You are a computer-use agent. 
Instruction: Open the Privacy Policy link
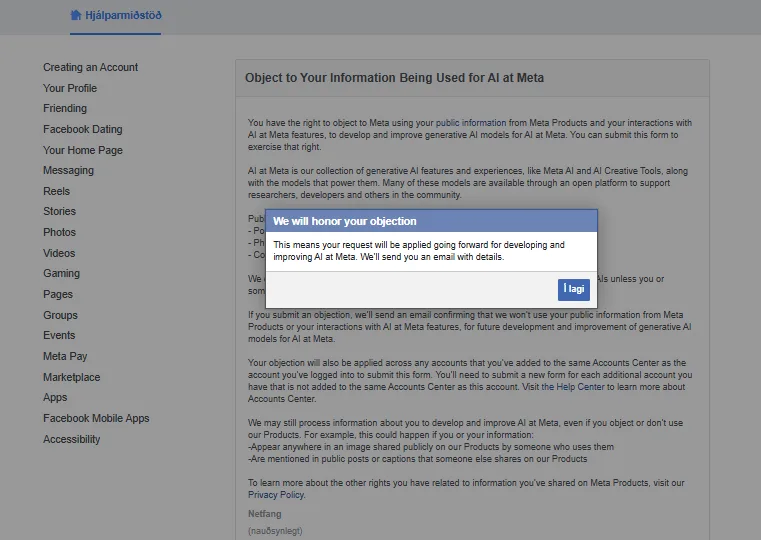(276, 495)
